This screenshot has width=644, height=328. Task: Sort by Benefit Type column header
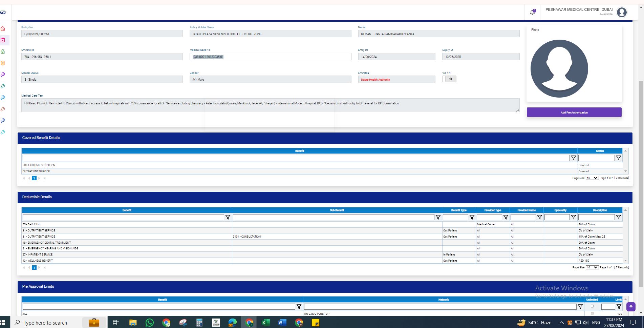click(458, 210)
